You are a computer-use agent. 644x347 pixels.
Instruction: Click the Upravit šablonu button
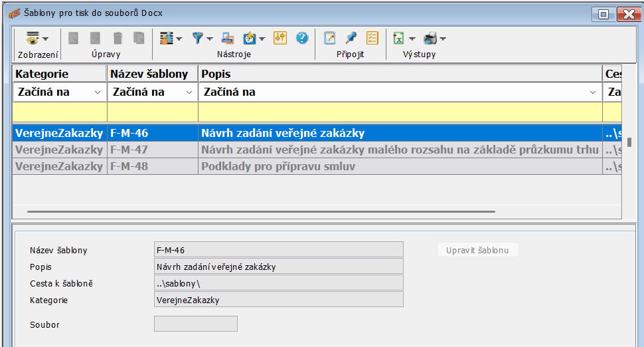click(477, 251)
